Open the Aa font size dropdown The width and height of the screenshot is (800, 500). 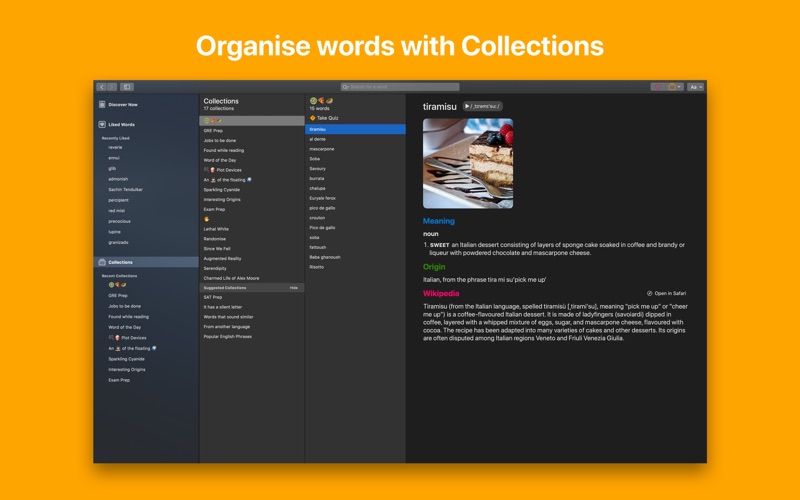pyautogui.click(x=695, y=87)
